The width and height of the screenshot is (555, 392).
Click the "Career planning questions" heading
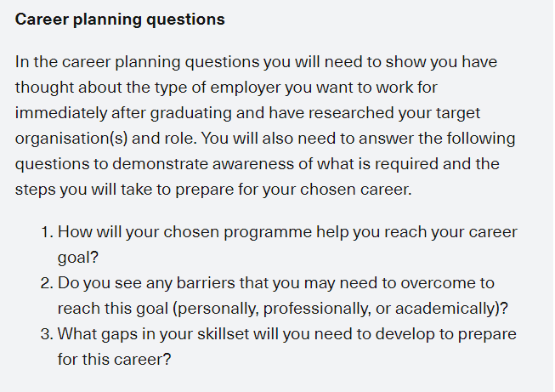point(120,20)
